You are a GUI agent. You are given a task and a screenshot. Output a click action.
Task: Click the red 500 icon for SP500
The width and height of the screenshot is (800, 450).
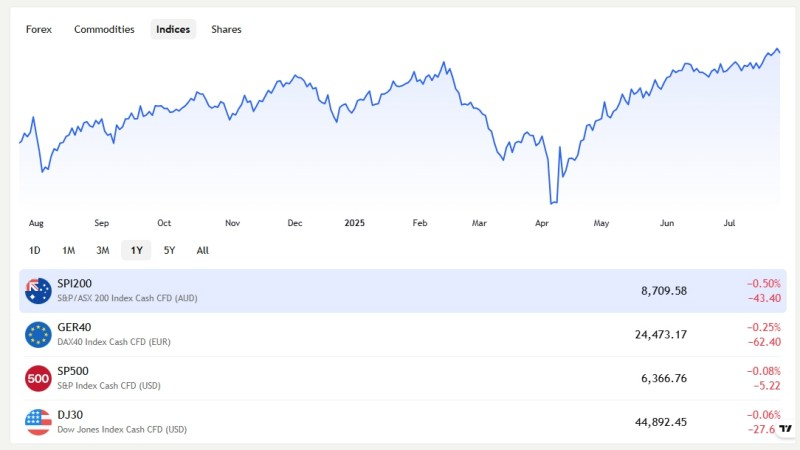pos(38,379)
